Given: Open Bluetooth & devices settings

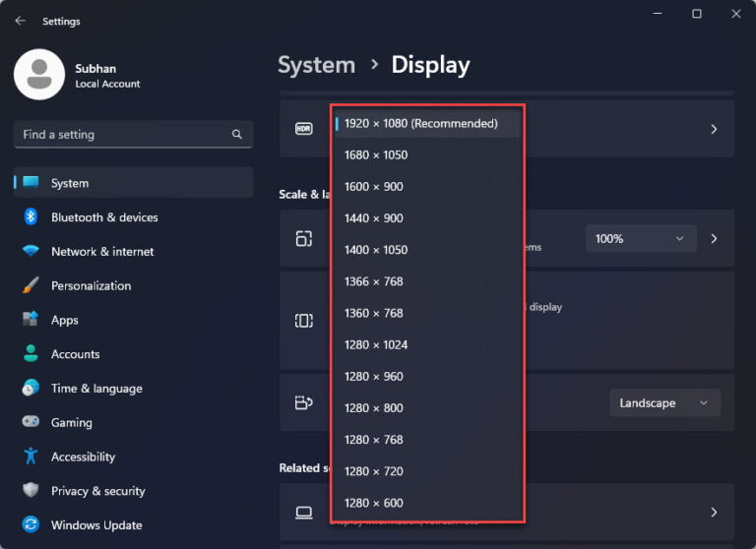Looking at the screenshot, I should 103,217.
